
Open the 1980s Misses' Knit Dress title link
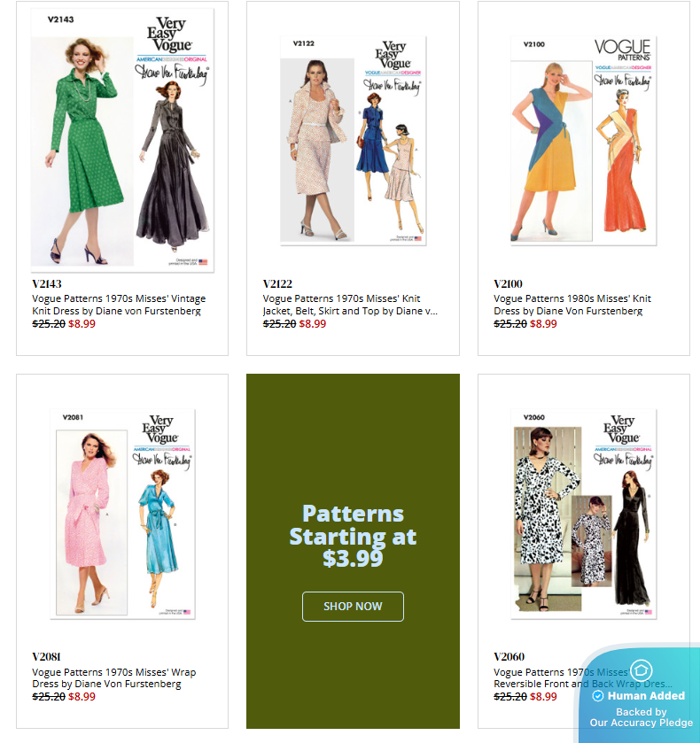coord(572,305)
